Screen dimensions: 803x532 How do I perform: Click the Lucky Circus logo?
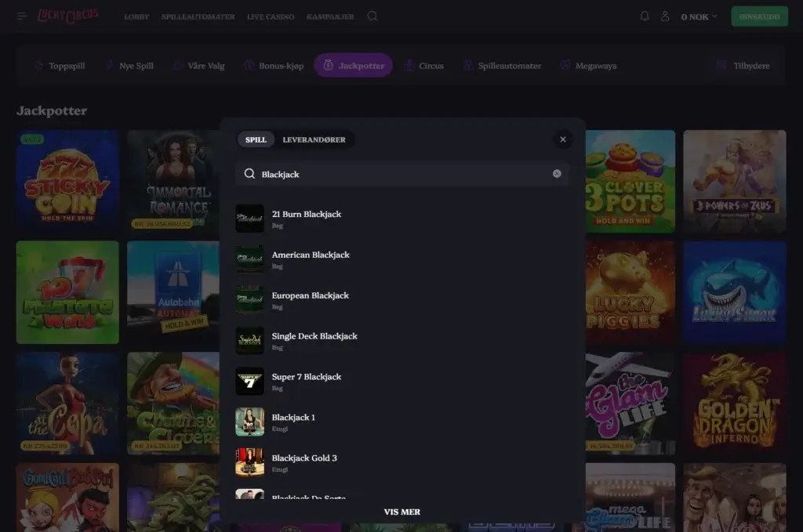point(67,16)
